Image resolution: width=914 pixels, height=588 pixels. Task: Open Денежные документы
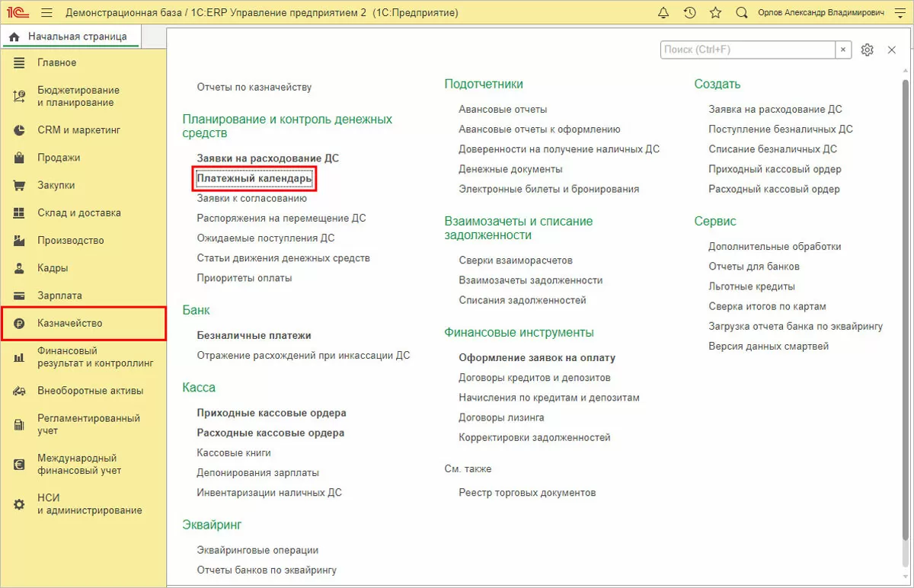tap(510, 169)
